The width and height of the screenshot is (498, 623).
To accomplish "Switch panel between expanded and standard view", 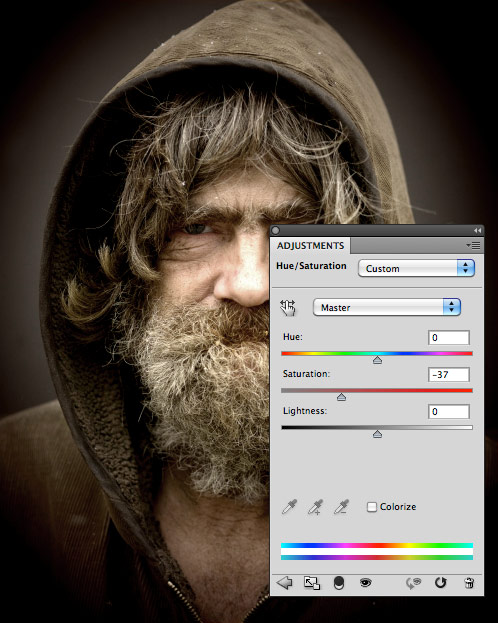I will click(x=312, y=583).
